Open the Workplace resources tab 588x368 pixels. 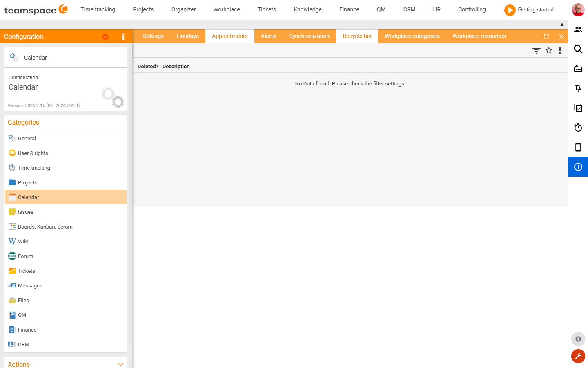479,36
